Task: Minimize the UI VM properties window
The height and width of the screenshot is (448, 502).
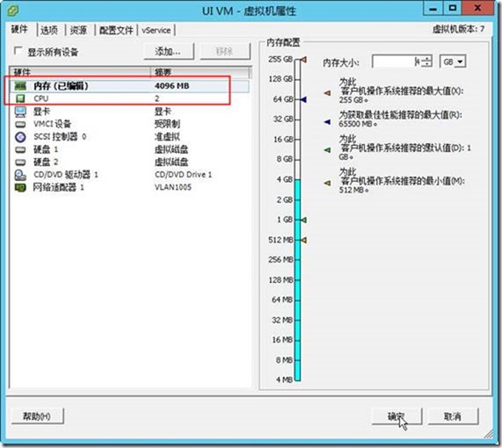Action: [x=433, y=8]
